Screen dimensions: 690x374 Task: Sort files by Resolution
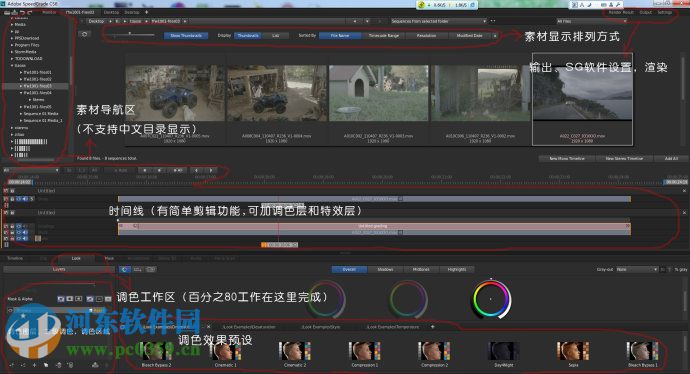click(x=426, y=36)
